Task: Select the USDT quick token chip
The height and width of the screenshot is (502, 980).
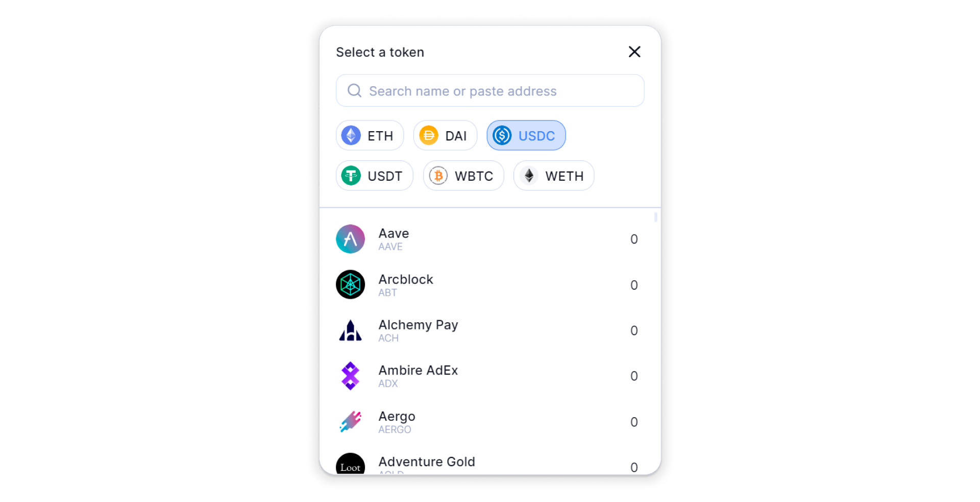Action: point(374,176)
